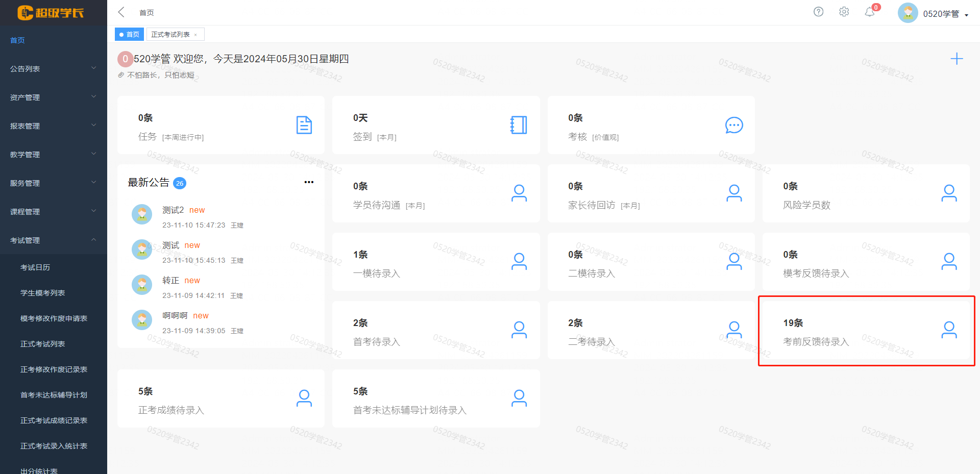Open the 考前反馈待录入 card
This screenshot has height=474, width=980.
[866, 331]
